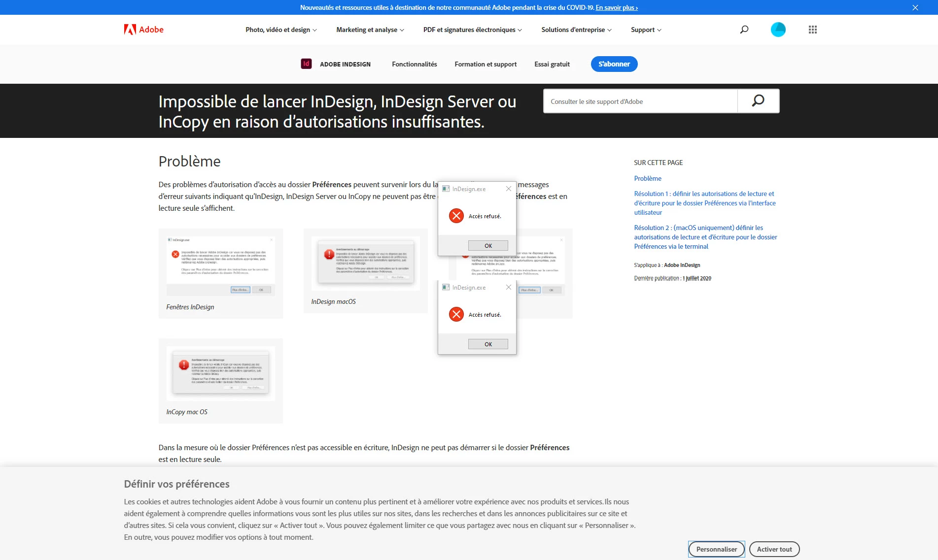Focus the Adobe support search field

coord(640,101)
